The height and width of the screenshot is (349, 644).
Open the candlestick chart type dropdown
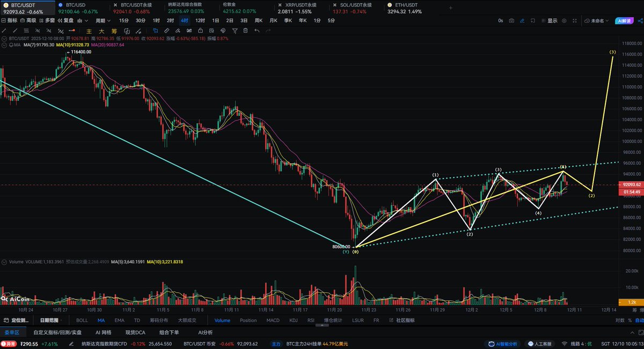tap(82, 20)
